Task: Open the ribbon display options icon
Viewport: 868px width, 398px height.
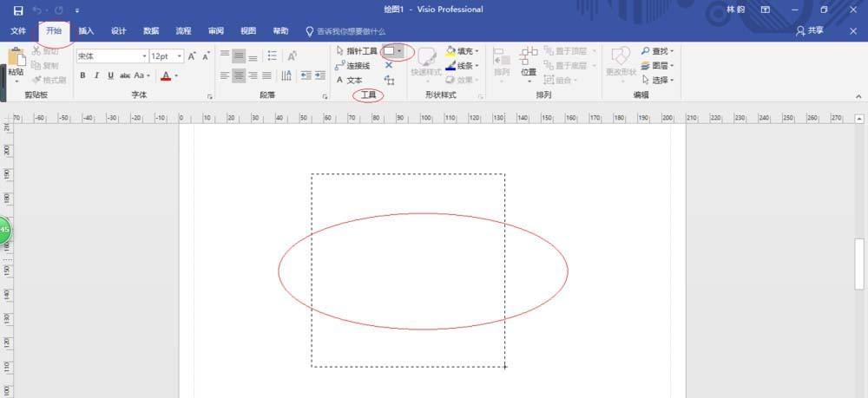Action: (766, 10)
